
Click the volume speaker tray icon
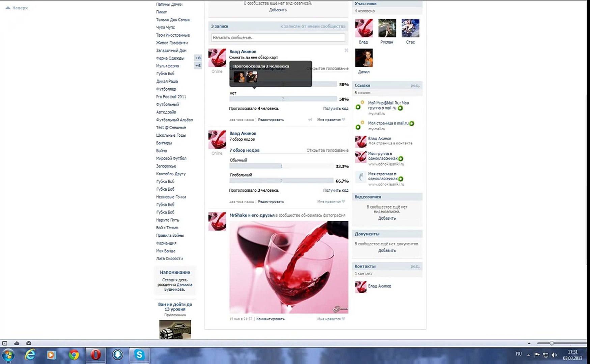554,355
